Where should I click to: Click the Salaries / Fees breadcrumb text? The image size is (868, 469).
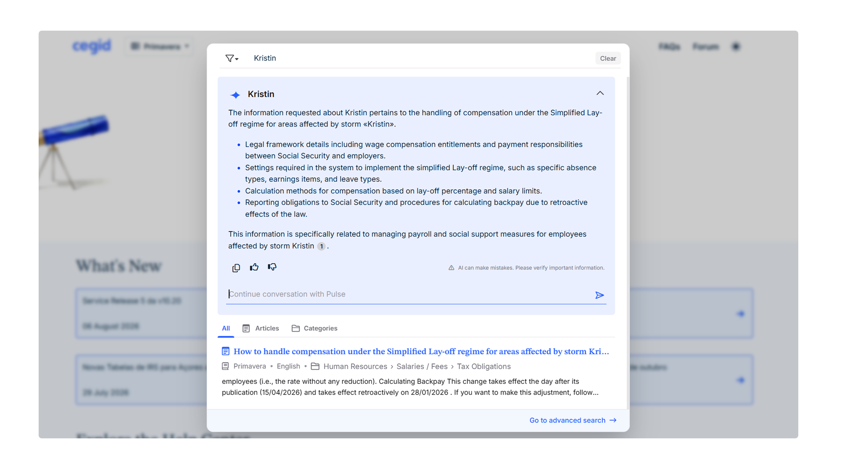422,366
